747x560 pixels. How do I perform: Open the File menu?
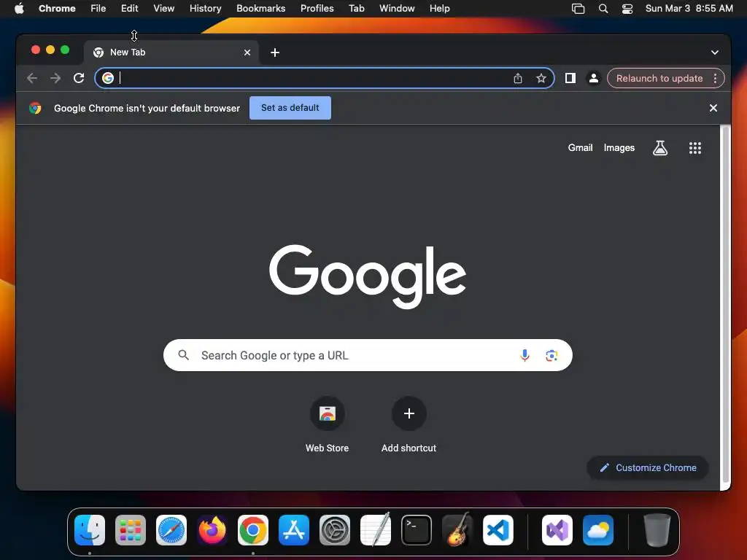[98, 9]
